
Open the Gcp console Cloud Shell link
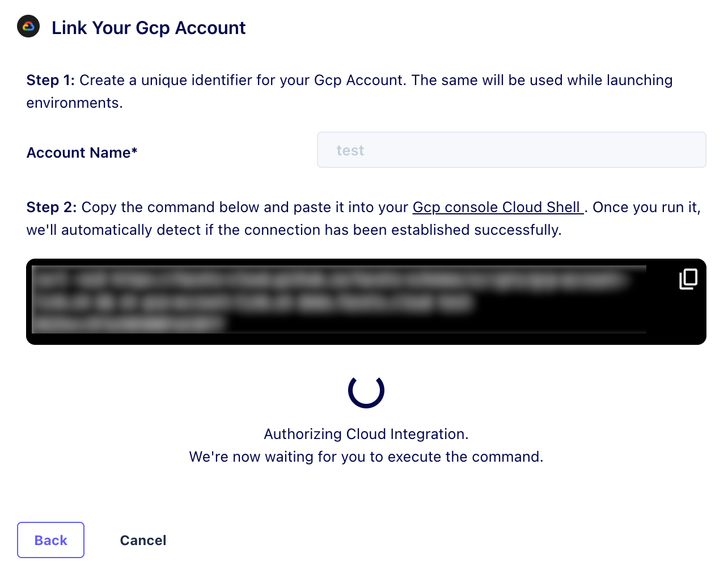[x=498, y=207]
